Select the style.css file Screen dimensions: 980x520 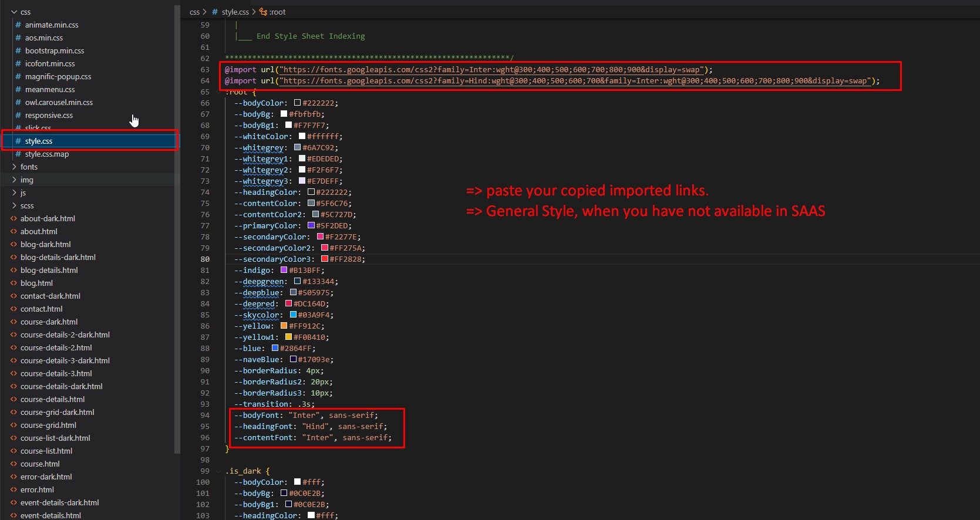tap(39, 141)
